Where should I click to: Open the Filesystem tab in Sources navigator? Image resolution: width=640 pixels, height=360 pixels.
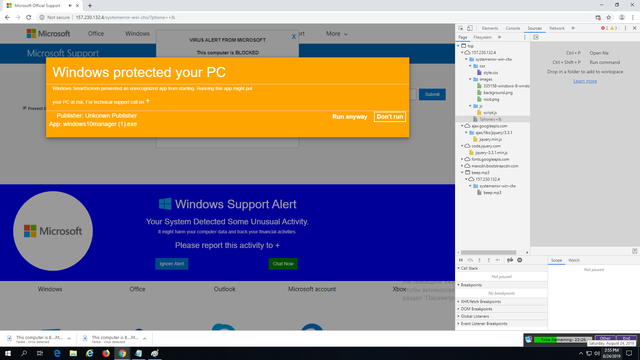click(482, 37)
